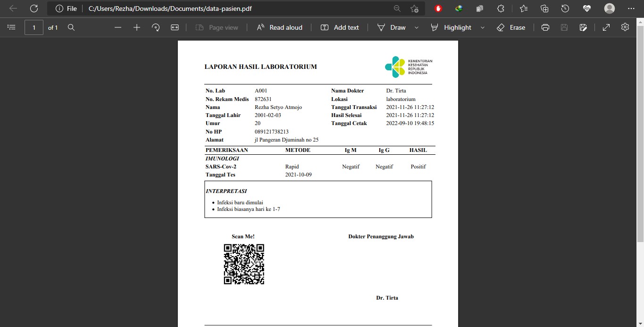644x327 pixels.
Task: Open PDF toolbar settings gear
Action: (x=625, y=27)
